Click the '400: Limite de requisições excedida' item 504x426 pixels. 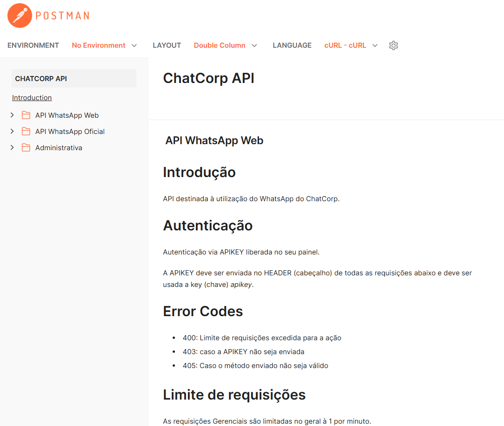[262, 338]
